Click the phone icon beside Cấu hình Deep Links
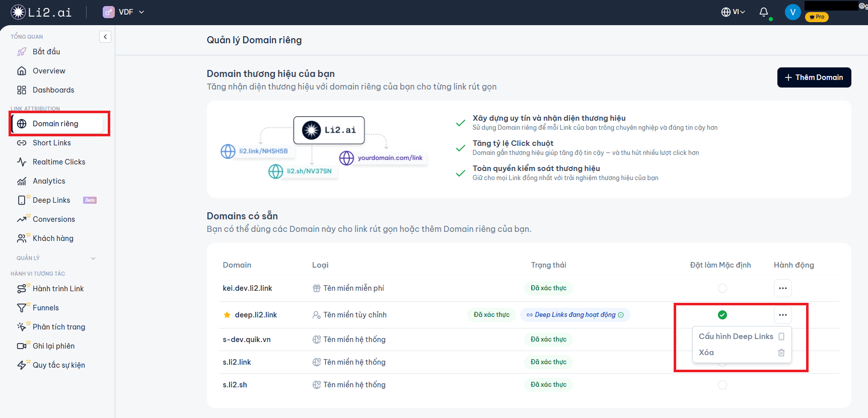Image resolution: width=868 pixels, height=418 pixels. coord(781,337)
